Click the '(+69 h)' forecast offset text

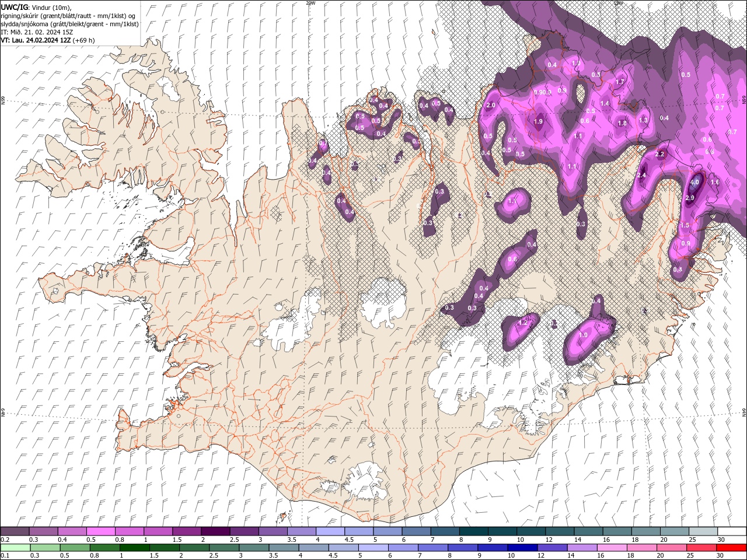(x=84, y=40)
